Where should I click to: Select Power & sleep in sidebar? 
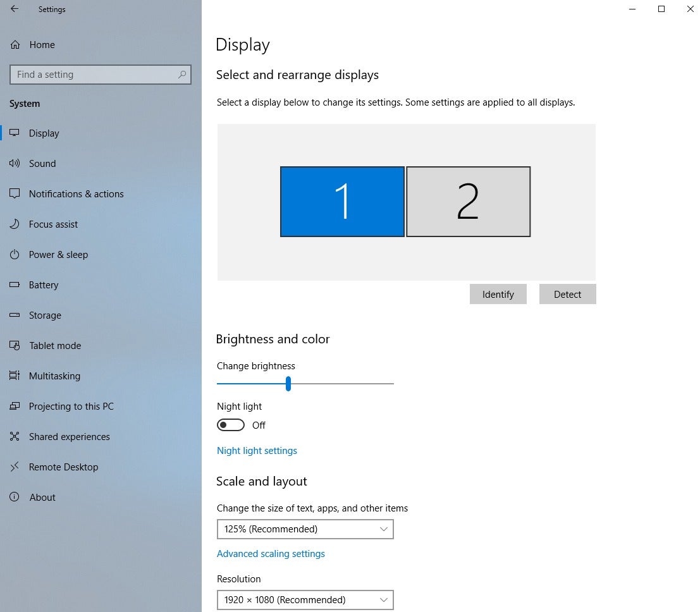coord(58,254)
